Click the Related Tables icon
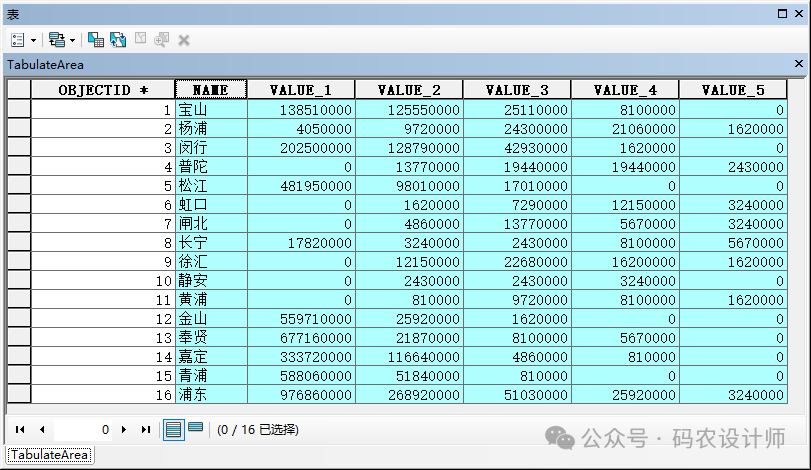 coord(56,40)
